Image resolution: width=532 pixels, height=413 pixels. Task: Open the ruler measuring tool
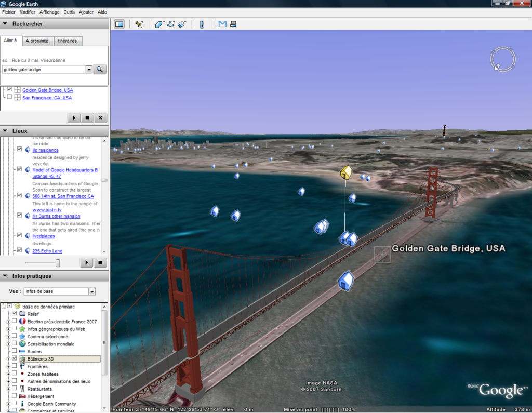click(202, 24)
